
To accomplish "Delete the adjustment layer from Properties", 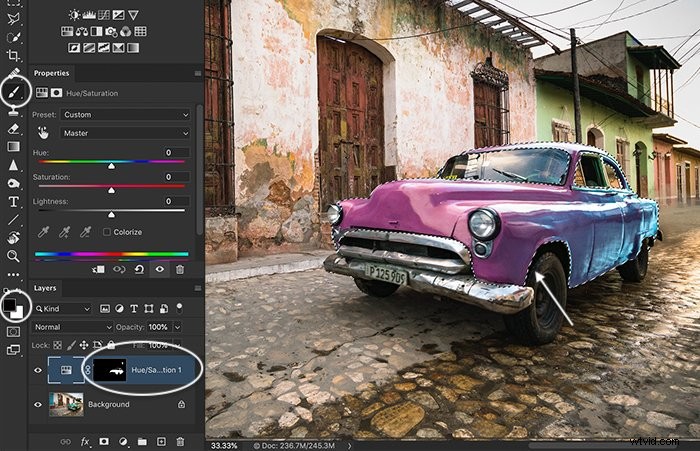I will pyautogui.click(x=180, y=269).
